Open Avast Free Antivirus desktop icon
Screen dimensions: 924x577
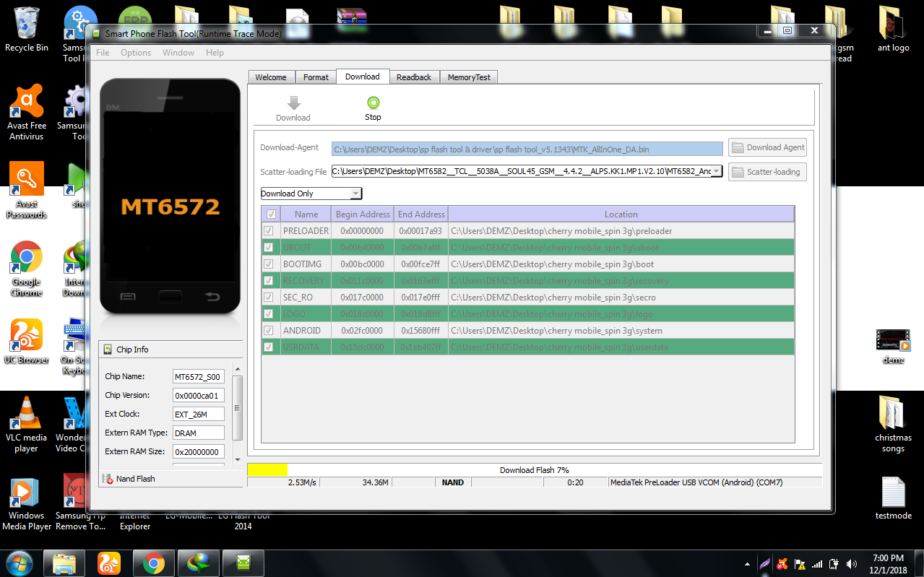26,112
